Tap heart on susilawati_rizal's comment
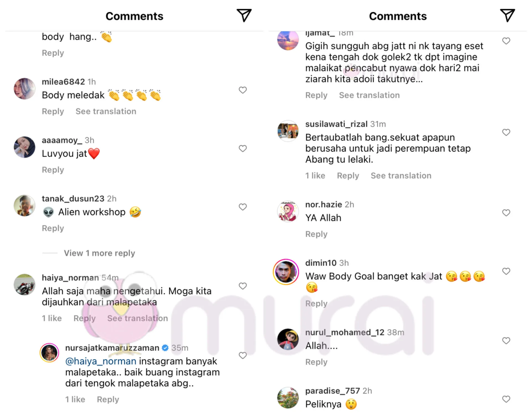 tap(506, 132)
